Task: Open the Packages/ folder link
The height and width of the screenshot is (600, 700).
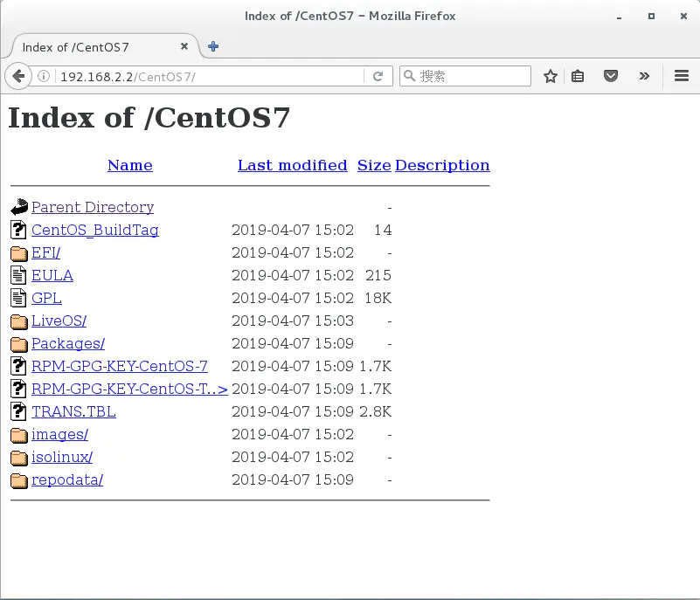Action: pos(68,343)
